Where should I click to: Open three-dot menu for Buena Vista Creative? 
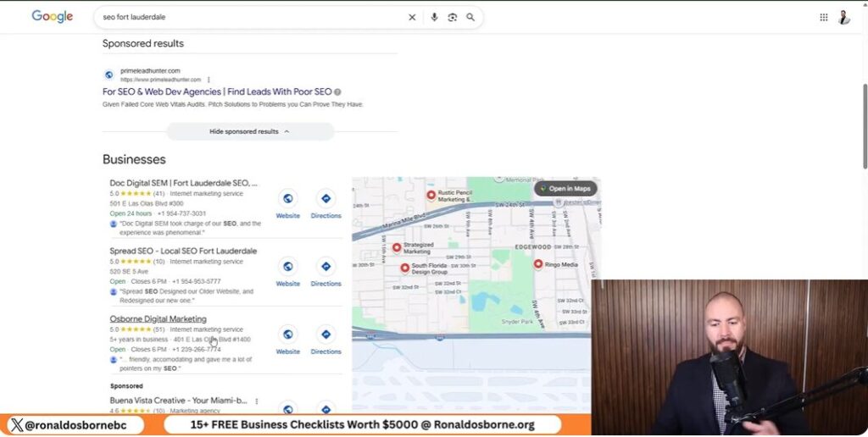(x=256, y=401)
